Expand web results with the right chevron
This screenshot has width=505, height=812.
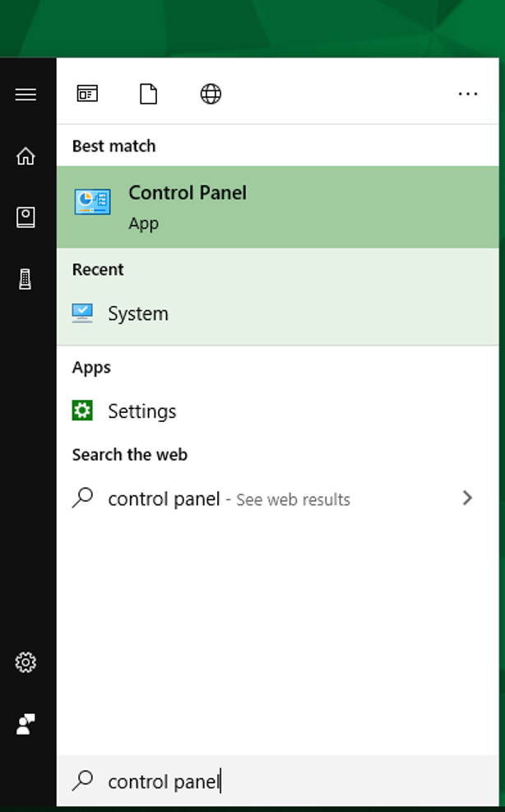point(467,499)
